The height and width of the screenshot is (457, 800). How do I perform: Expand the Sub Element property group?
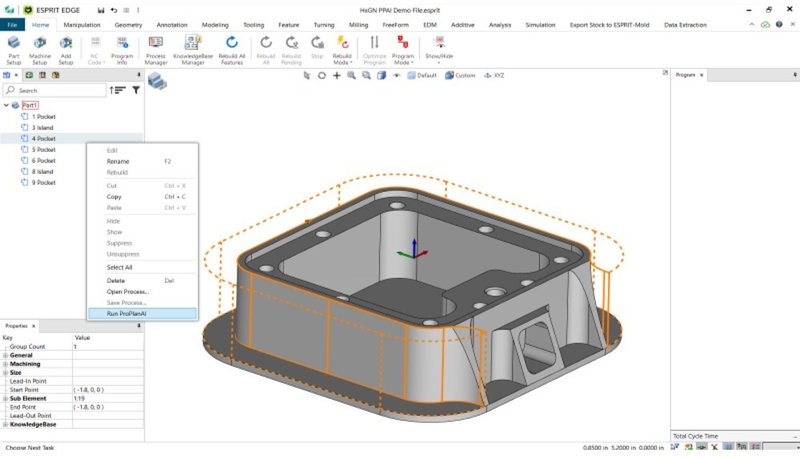5,398
